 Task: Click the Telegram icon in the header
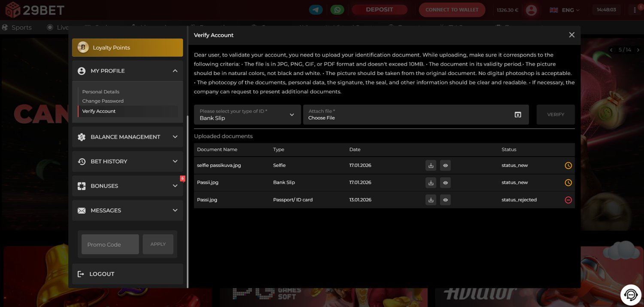pyautogui.click(x=316, y=10)
